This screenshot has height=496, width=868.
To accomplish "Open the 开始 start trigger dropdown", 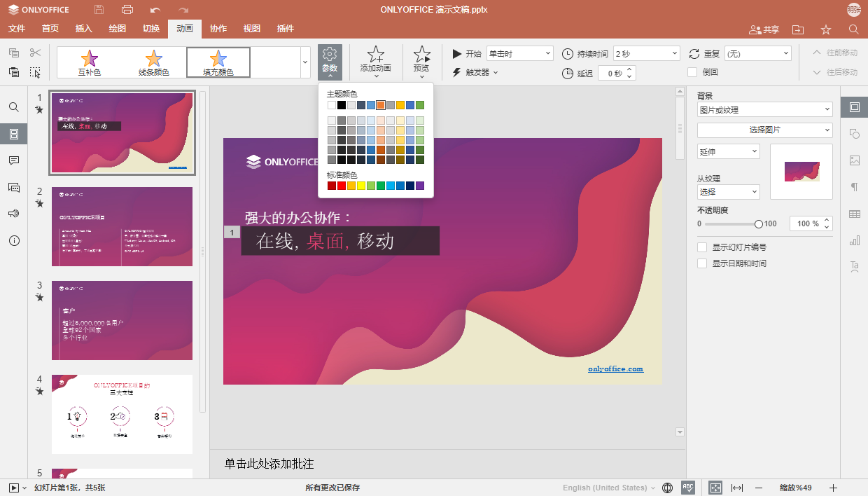I will [520, 53].
